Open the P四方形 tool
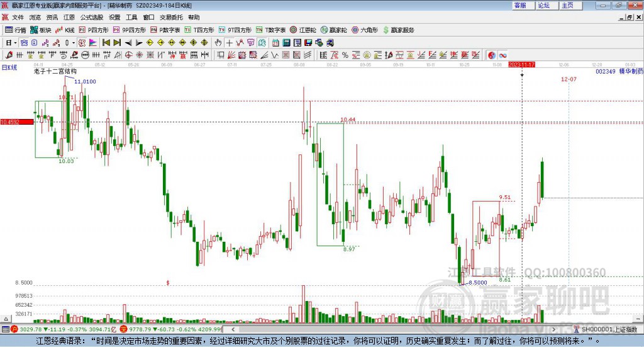Image resolution: width=644 pixels, height=347 pixels. [x=94, y=30]
